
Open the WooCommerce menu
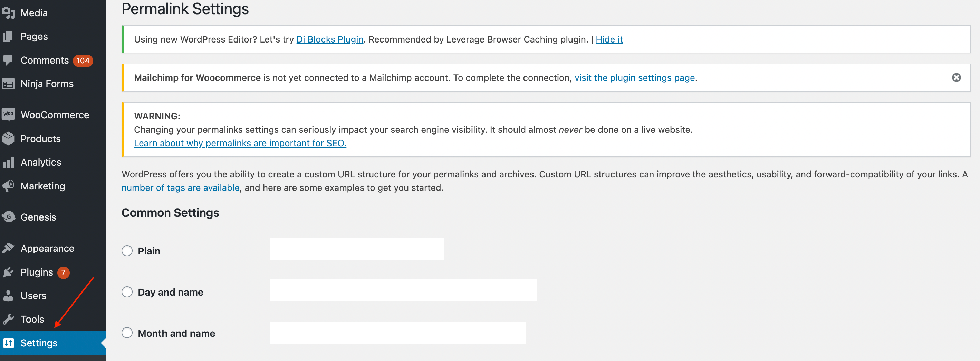pos(53,115)
